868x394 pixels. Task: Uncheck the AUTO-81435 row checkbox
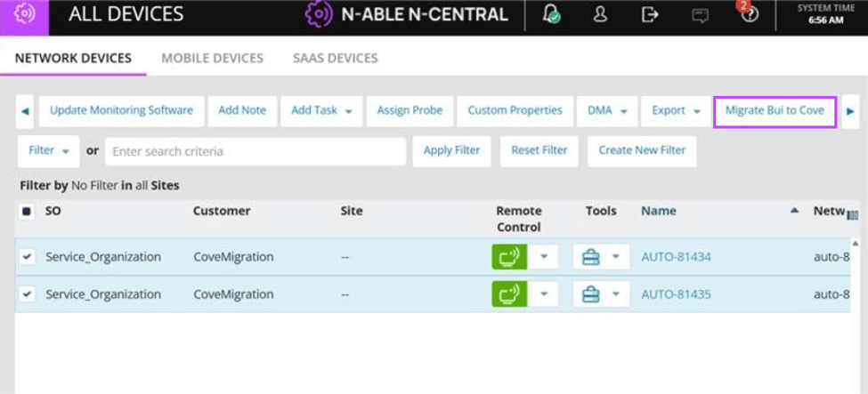pos(27,293)
